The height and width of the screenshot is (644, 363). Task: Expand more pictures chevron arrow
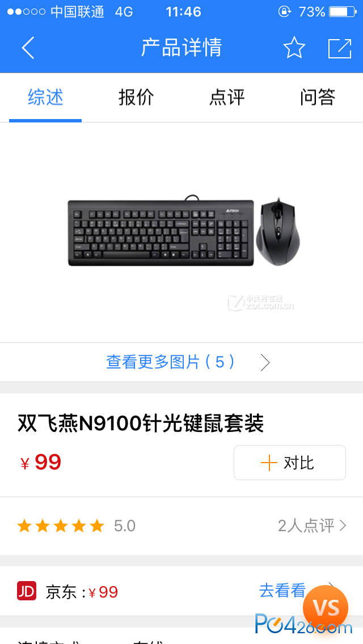click(x=265, y=363)
